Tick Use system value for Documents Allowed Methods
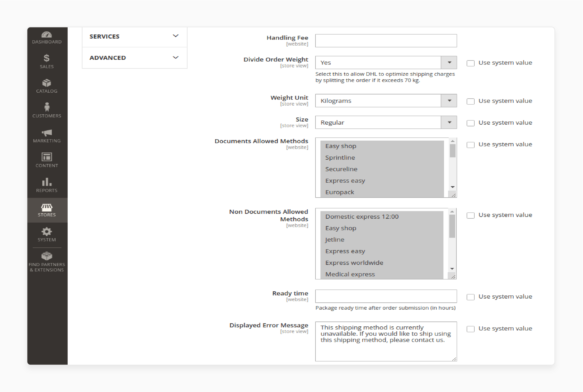Screen dimensions: 583x392 [x=470, y=145]
